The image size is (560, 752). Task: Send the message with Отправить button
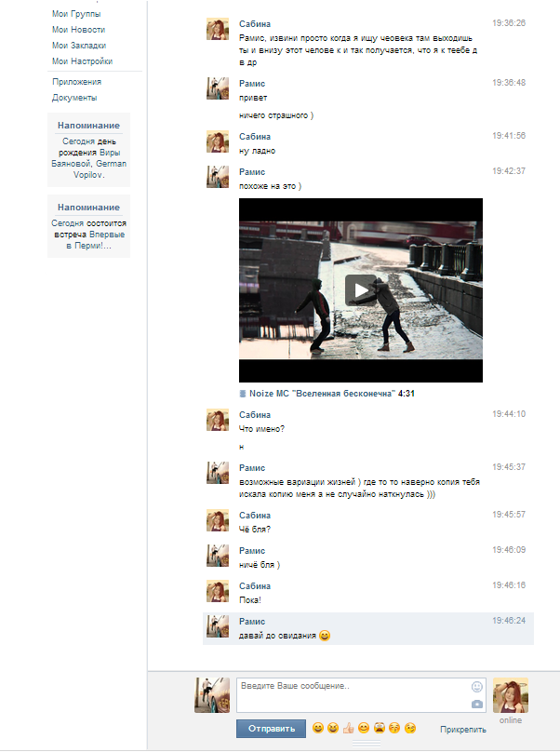271,729
